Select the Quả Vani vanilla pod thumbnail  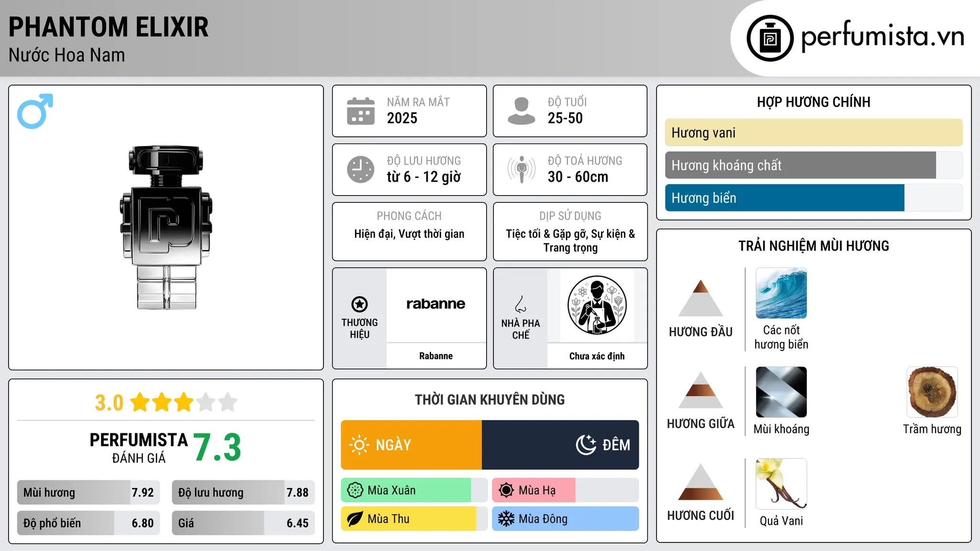tap(781, 484)
